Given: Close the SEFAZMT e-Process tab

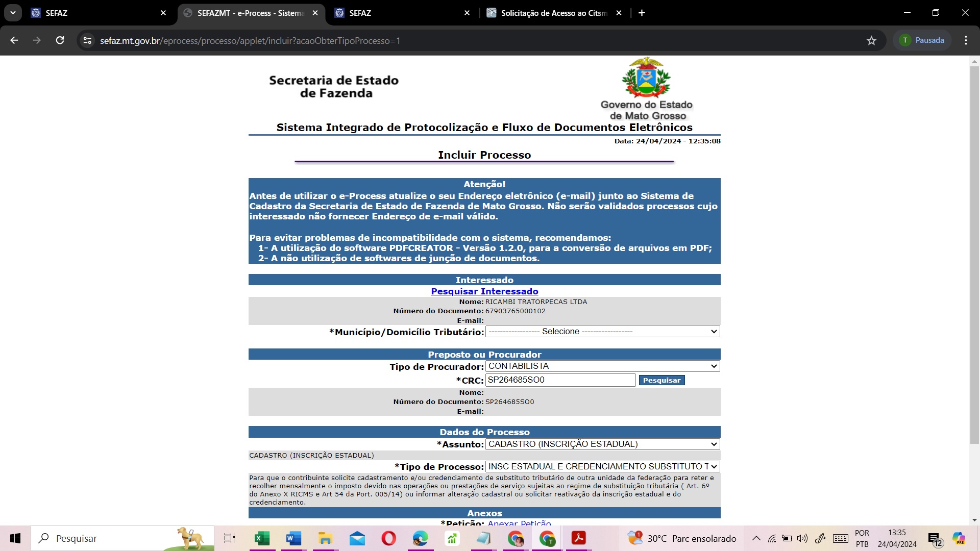Looking at the screenshot, I should click(315, 13).
